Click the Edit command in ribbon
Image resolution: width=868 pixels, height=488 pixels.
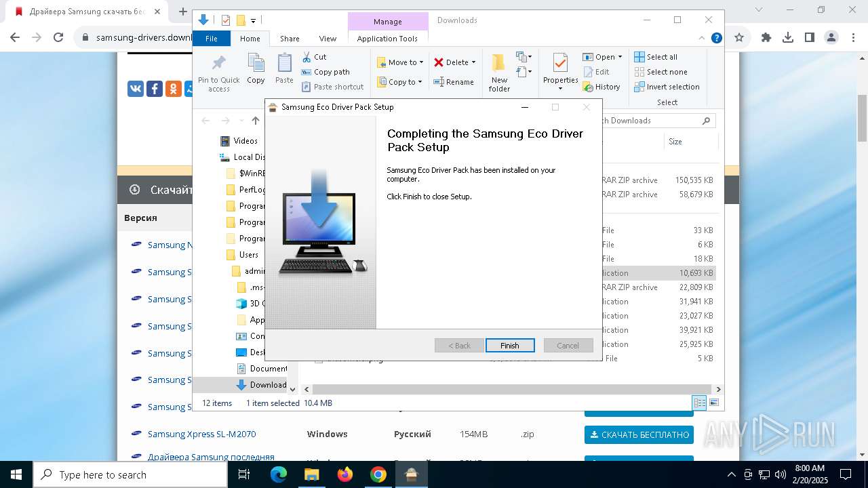(596, 72)
